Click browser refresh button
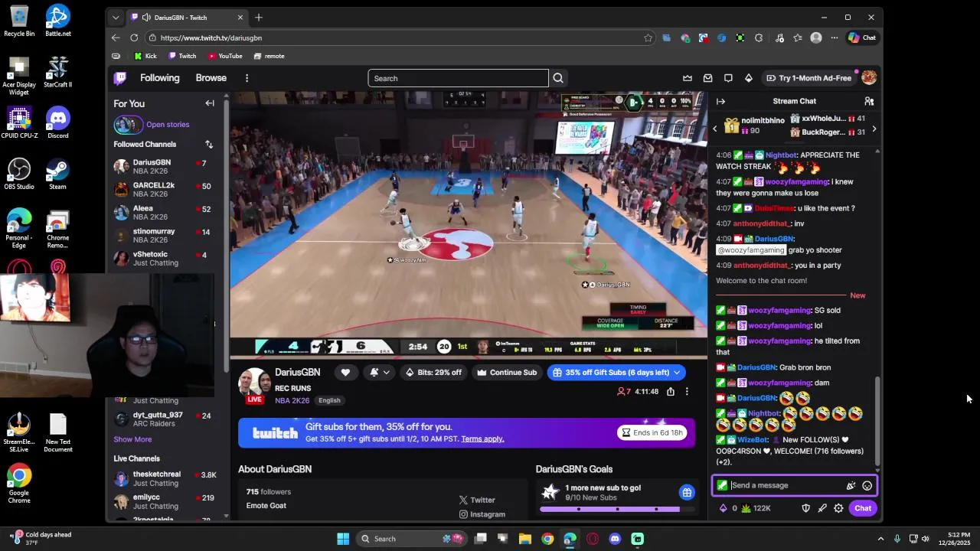Screen dimensions: 980x551 tap(134, 37)
